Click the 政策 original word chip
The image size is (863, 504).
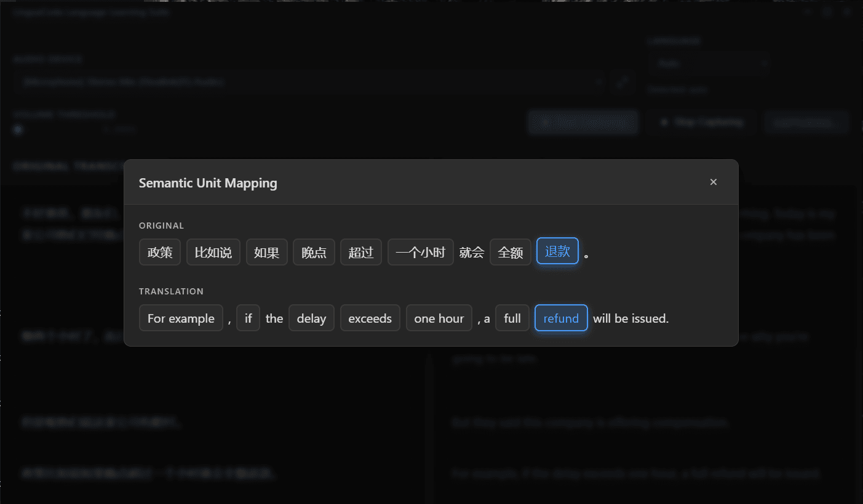(160, 253)
